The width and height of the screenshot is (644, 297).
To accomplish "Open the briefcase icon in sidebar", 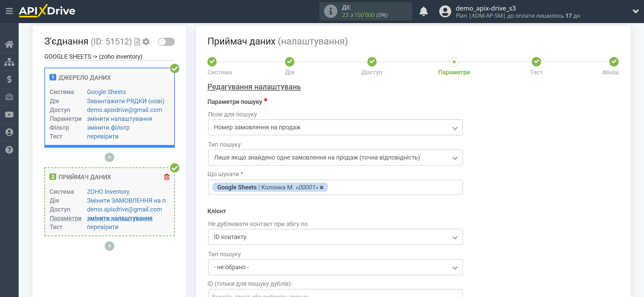I will coord(9,97).
